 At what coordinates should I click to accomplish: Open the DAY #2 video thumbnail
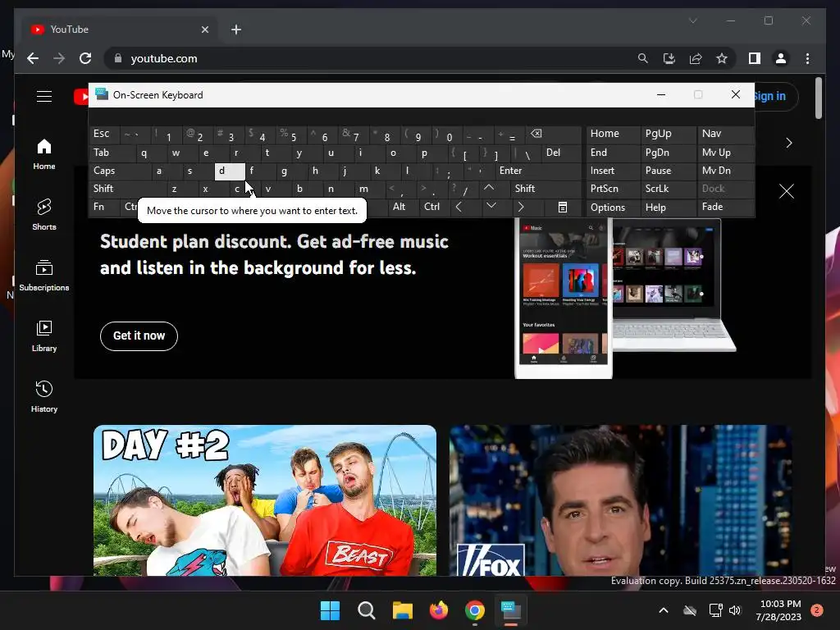coord(265,500)
